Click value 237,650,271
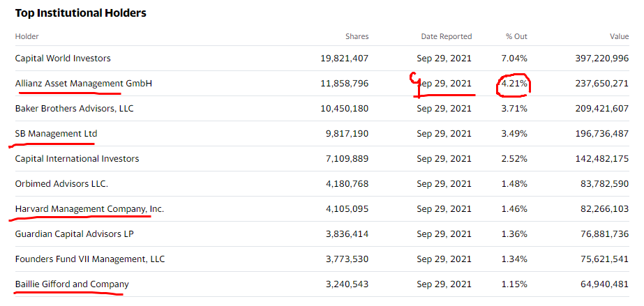 602,83
